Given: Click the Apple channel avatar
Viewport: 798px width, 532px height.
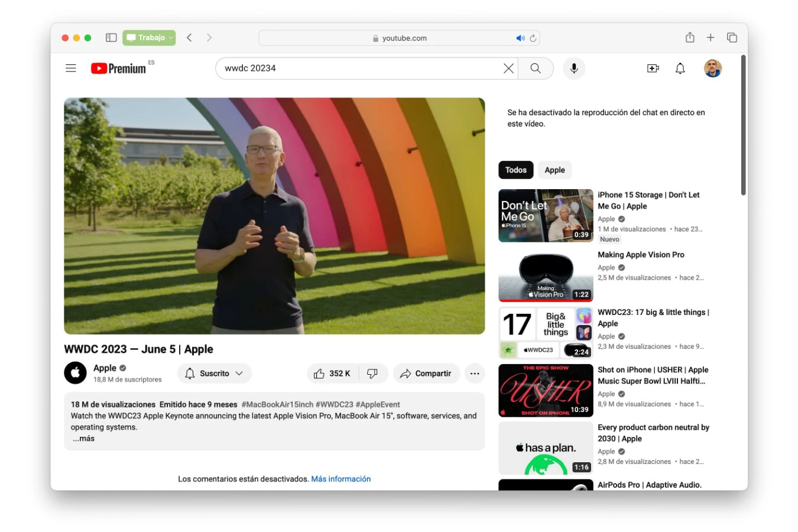Looking at the screenshot, I should tap(75, 373).
